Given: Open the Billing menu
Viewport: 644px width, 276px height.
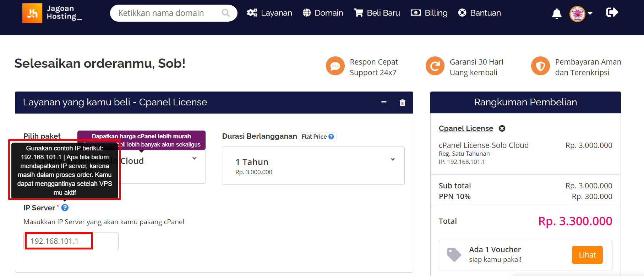Looking at the screenshot, I should [x=429, y=13].
